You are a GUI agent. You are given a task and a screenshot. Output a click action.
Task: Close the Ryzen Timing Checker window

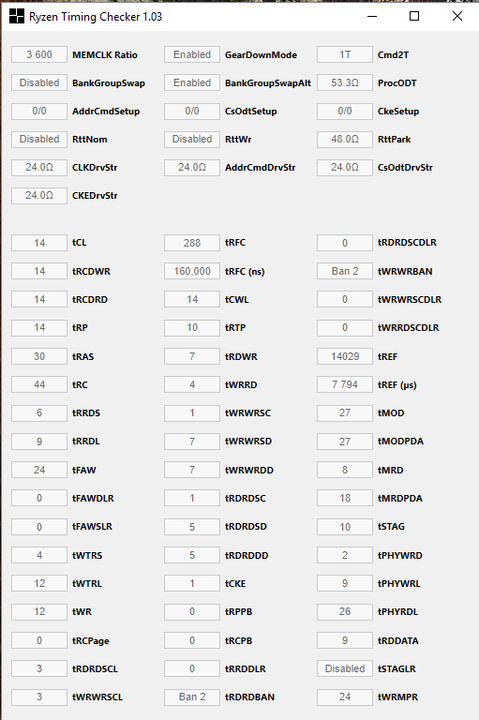click(457, 16)
